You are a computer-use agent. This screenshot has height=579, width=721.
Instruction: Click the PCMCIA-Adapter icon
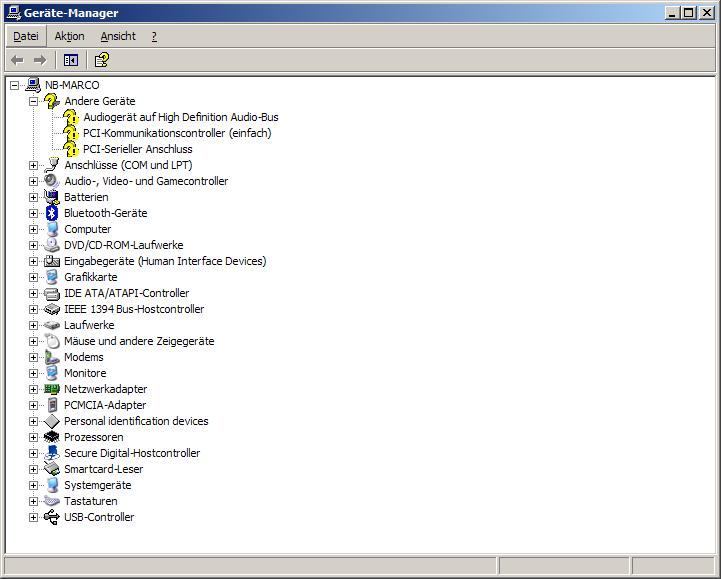point(52,405)
